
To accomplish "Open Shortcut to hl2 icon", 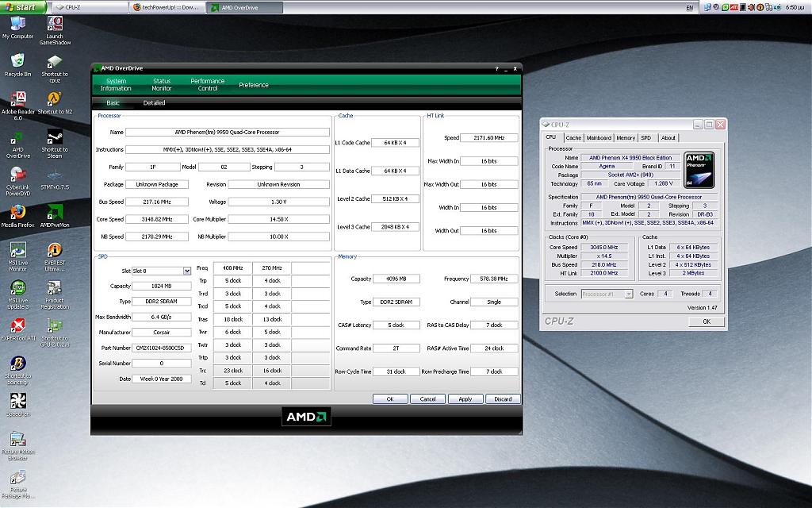I will (x=55, y=102).
